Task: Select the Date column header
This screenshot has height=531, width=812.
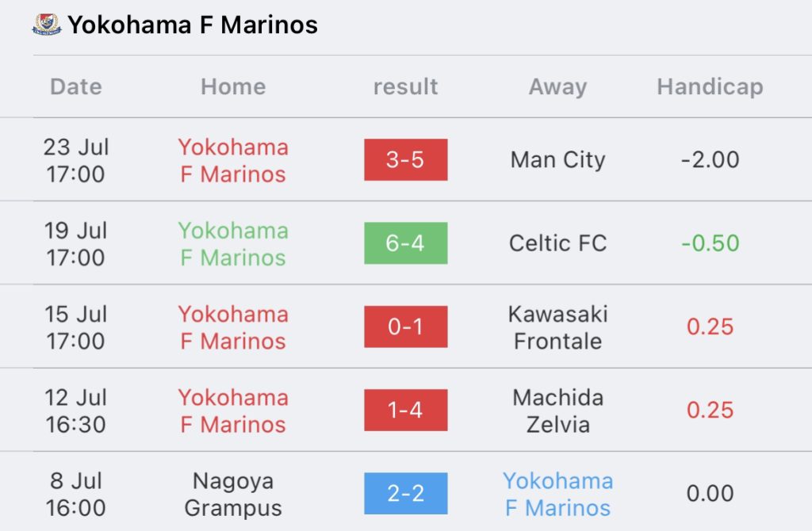Action: [76, 86]
